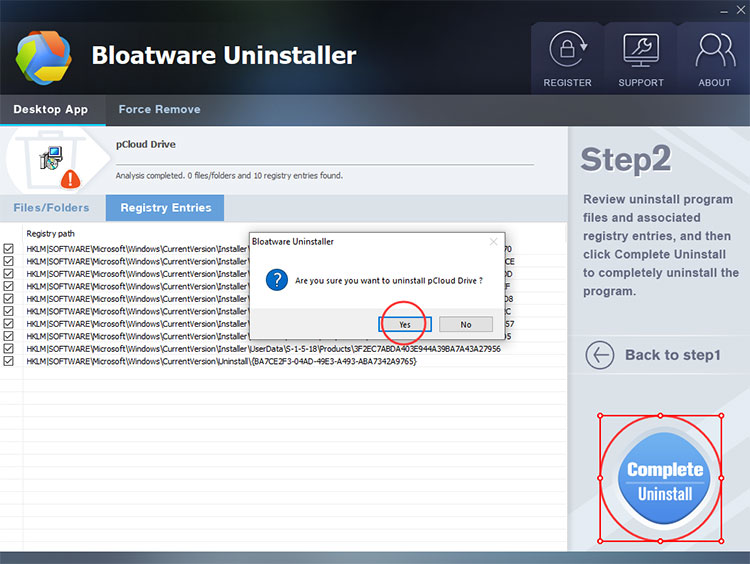Click the Registry path column header
The width and height of the screenshot is (750, 564).
point(51,233)
